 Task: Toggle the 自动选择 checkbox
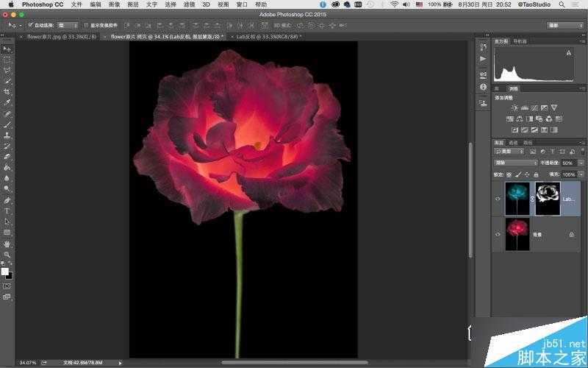(30, 25)
